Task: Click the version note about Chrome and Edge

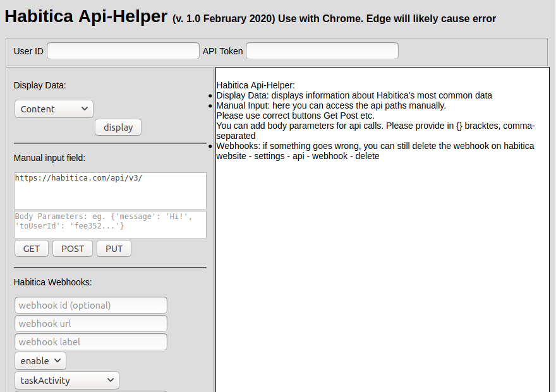Action: click(334, 19)
